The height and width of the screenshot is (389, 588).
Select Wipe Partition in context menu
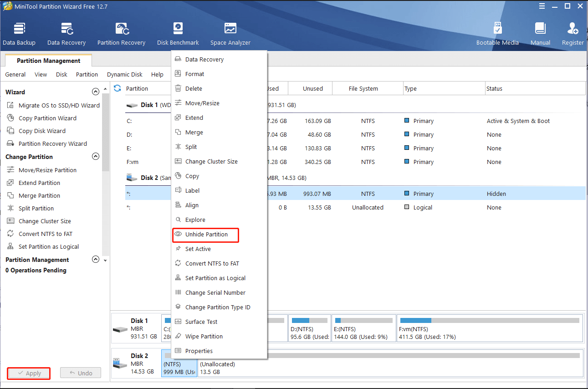click(x=219, y=336)
